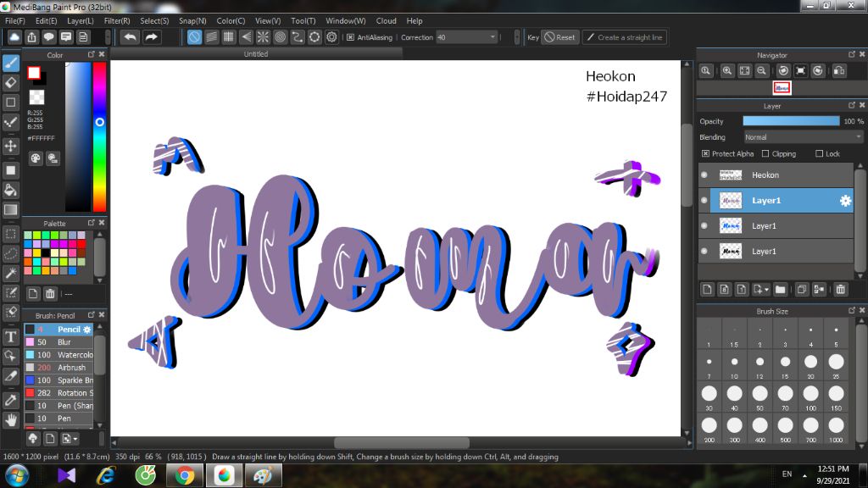Click the cloud save icon

tap(14, 37)
